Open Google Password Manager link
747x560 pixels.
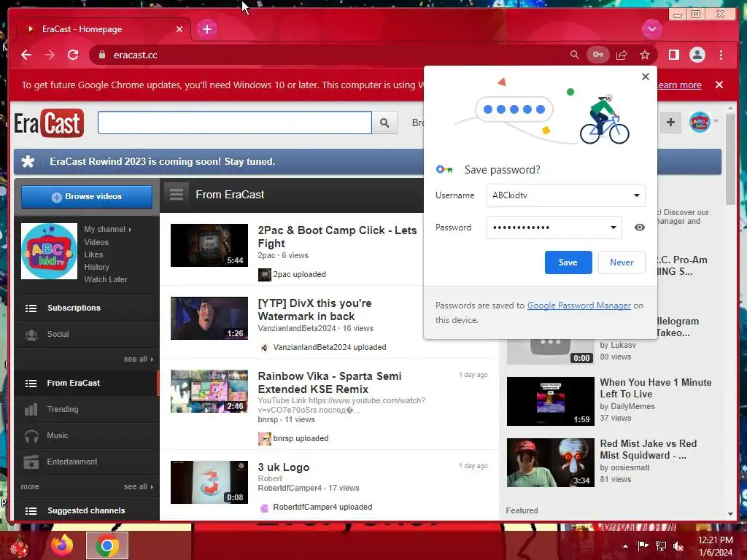pyautogui.click(x=578, y=306)
